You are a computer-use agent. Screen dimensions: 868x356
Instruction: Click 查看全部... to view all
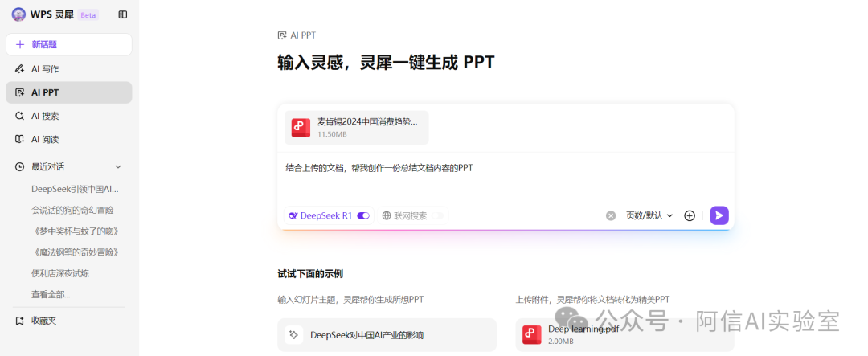click(x=51, y=294)
